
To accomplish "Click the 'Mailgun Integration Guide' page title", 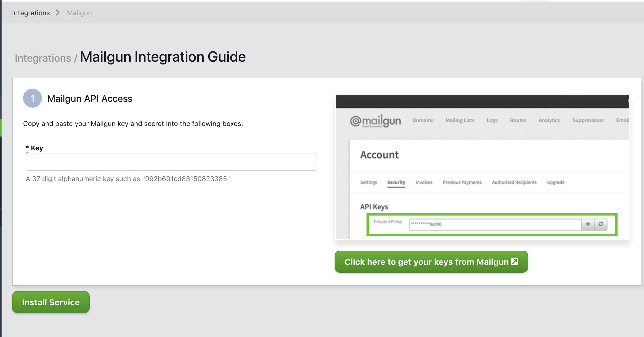I will click(163, 57).
